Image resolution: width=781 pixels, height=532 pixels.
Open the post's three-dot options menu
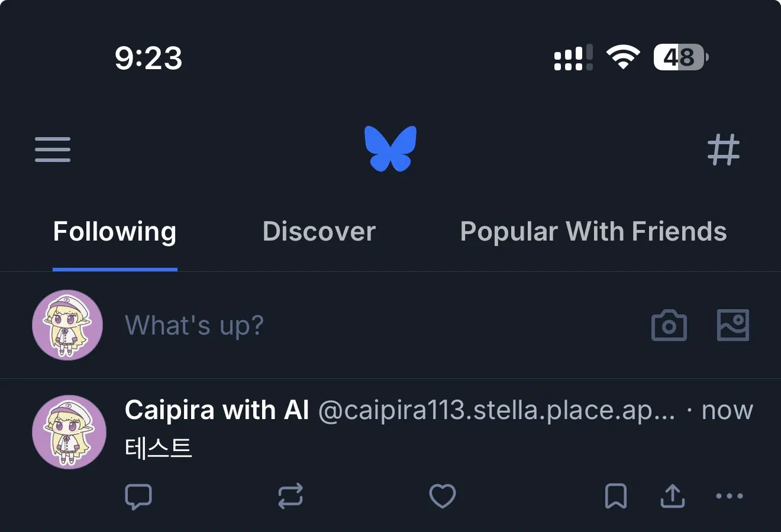pos(729,496)
